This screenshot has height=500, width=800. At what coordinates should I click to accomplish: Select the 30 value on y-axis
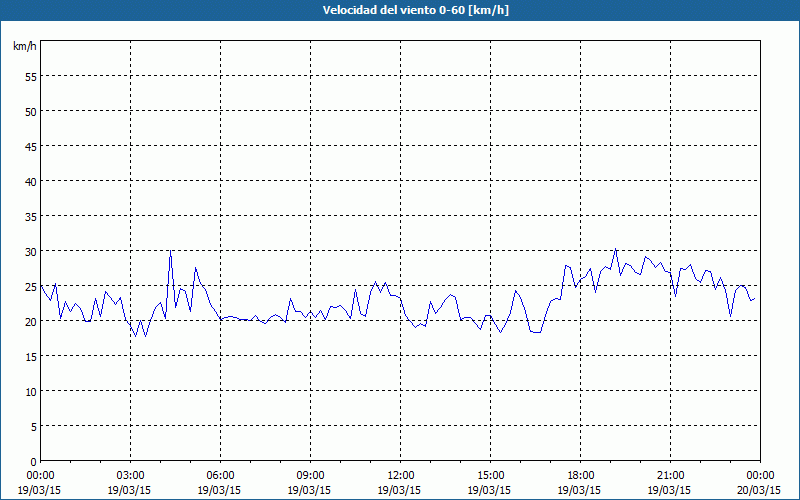[x=31, y=252]
